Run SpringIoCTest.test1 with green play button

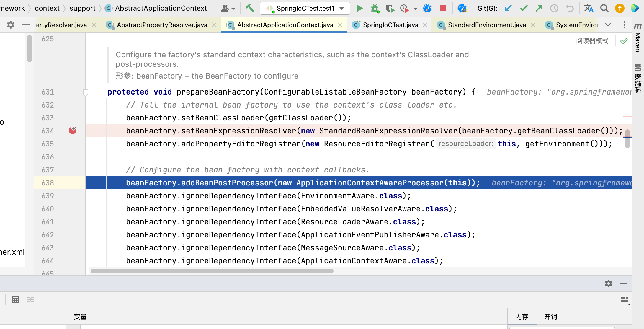[x=359, y=8]
